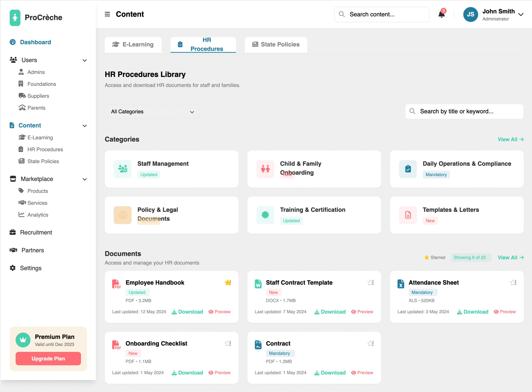Viewport: 532px width, 392px height.
Task: Click the Premium Plan crown icon
Action: [23, 340]
